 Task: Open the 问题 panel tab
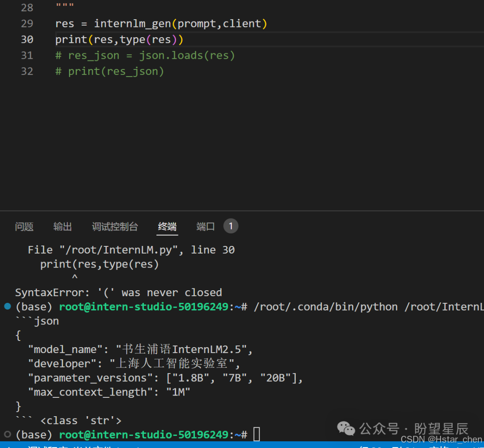click(24, 227)
